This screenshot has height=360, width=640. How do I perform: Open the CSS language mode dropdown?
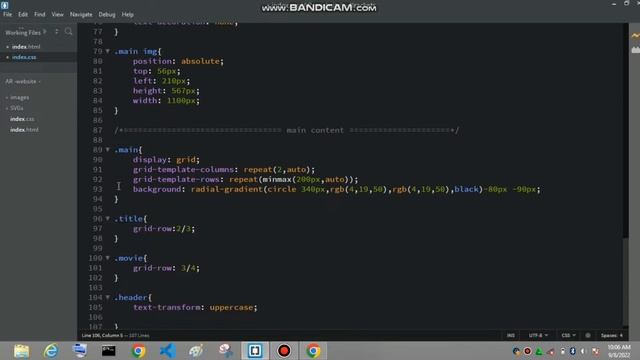(x=568, y=336)
